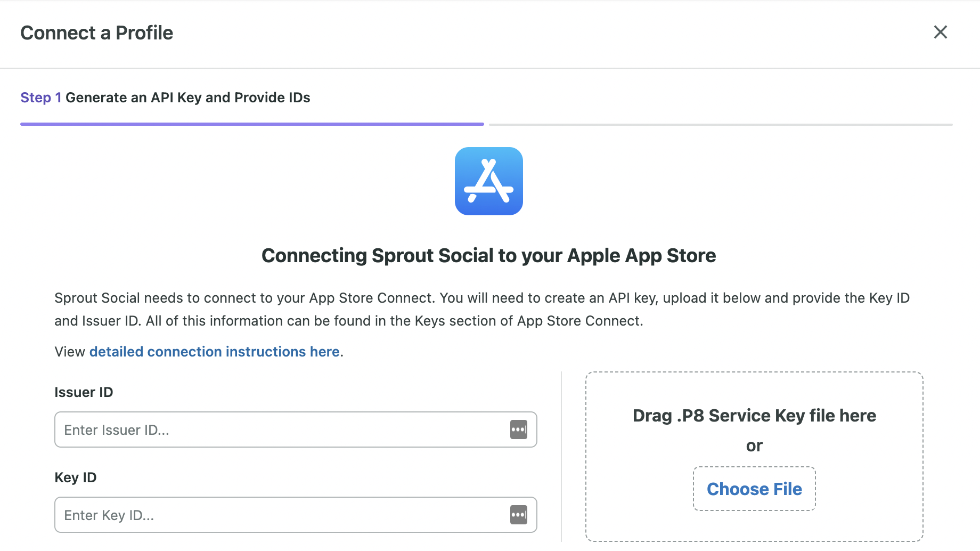Click the Sprout Social description paragraph

[482, 310]
